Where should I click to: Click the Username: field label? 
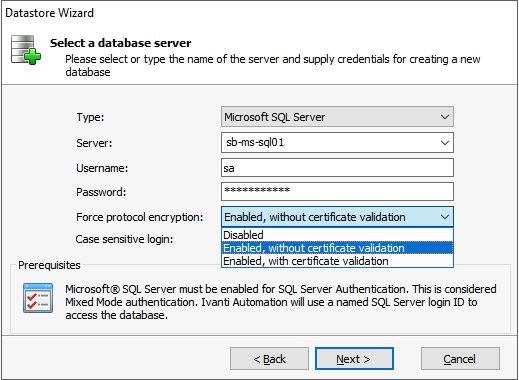point(102,168)
